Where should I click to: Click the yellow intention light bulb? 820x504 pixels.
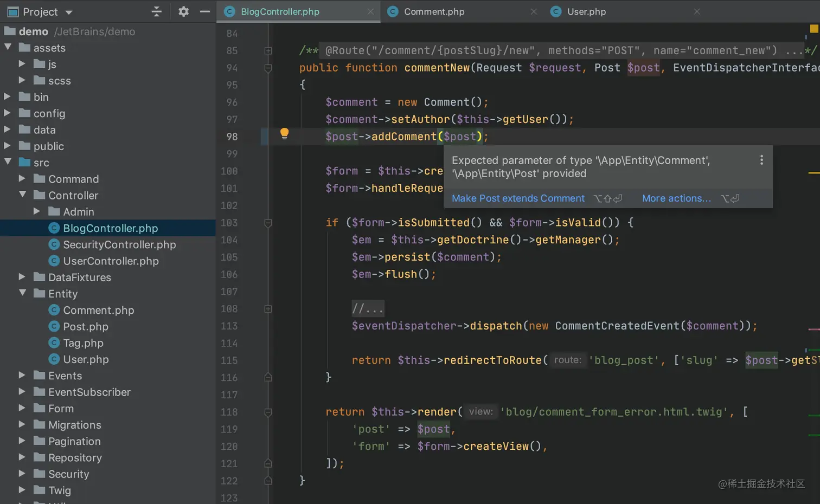tap(284, 134)
